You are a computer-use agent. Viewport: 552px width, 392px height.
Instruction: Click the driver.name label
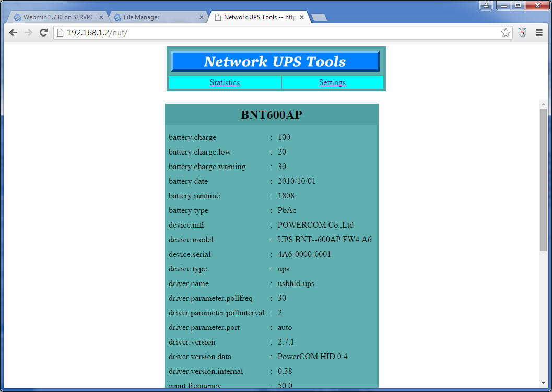tap(189, 283)
